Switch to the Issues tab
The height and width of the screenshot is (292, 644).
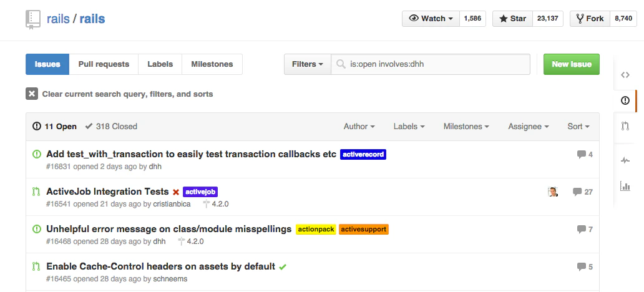click(x=47, y=64)
